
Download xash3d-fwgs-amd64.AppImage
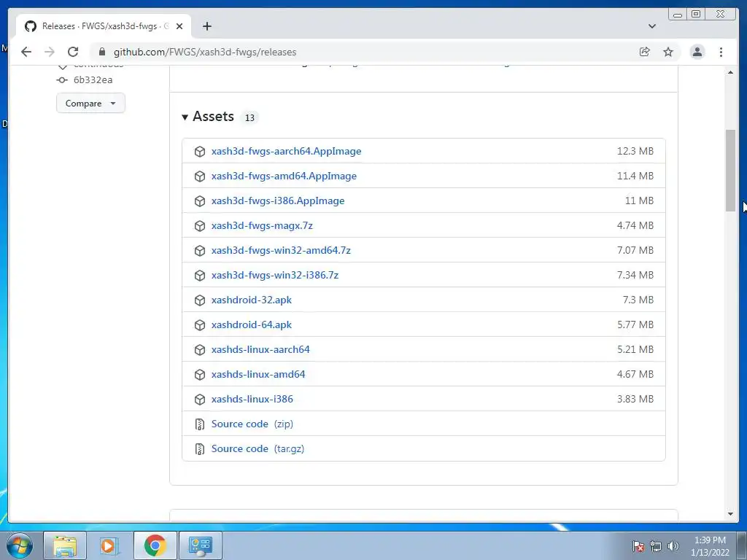[x=284, y=176]
